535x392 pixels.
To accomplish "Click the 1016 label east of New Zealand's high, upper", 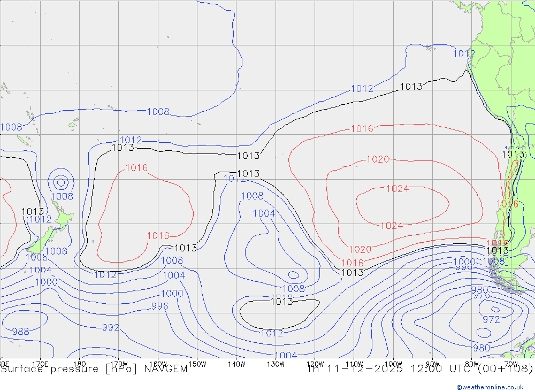I will coord(136,168).
